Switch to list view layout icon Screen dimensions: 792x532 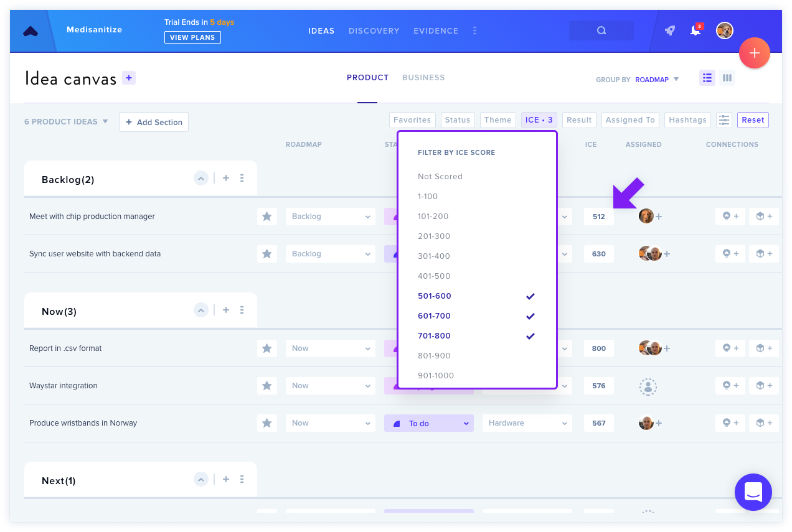707,78
